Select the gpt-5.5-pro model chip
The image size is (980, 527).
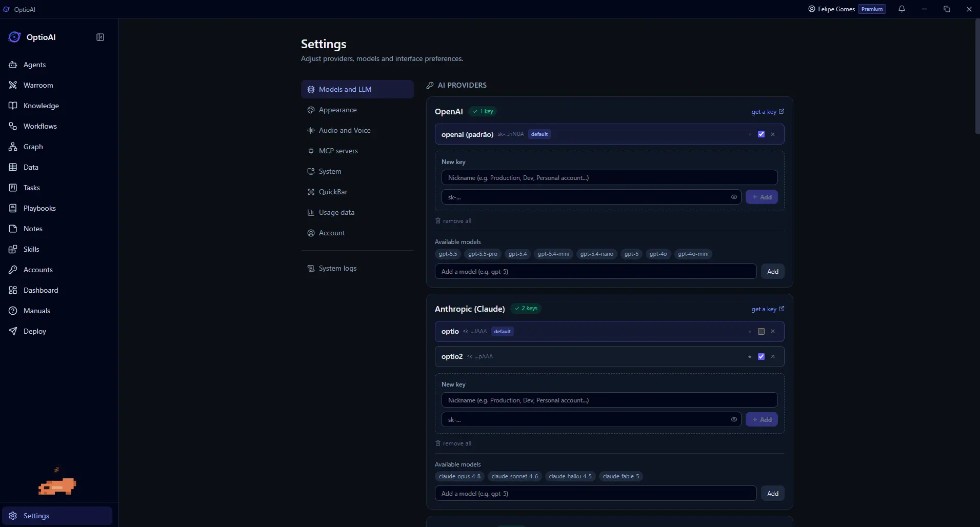[x=483, y=254]
